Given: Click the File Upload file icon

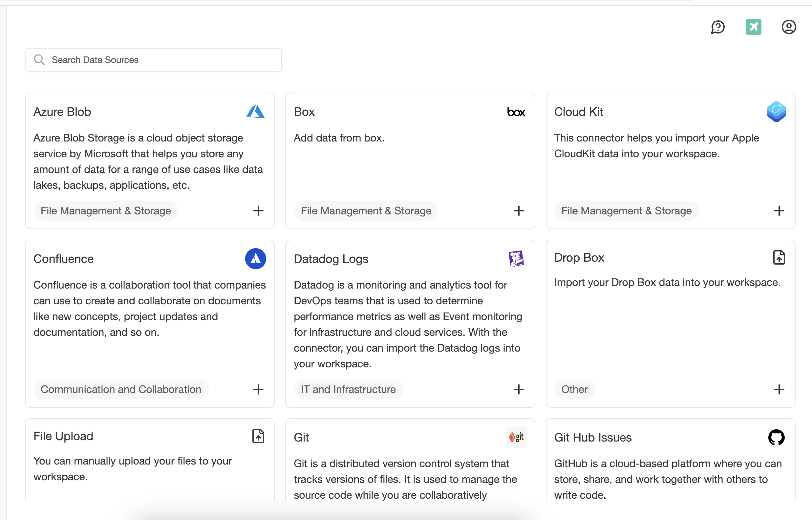Looking at the screenshot, I should tap(258, 436).
